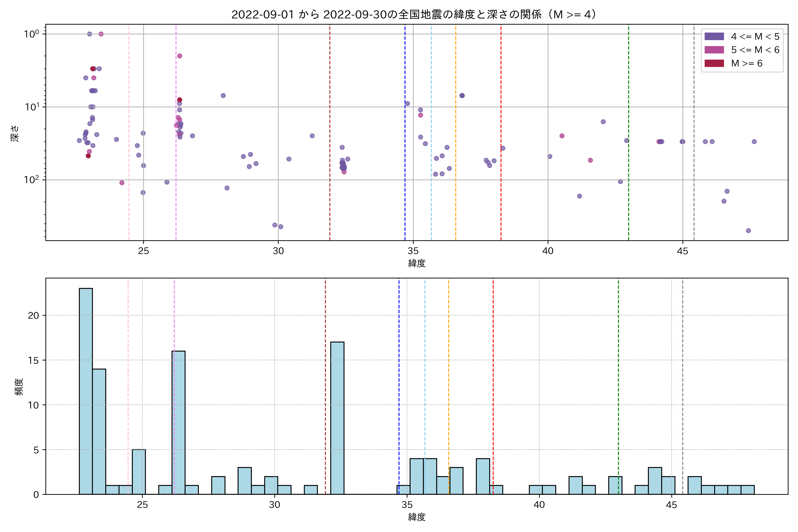Viewport: 798px width, 532px height.
Task: Click the '20' tick label on histogram y-axis
Action: tap(33, 315)
